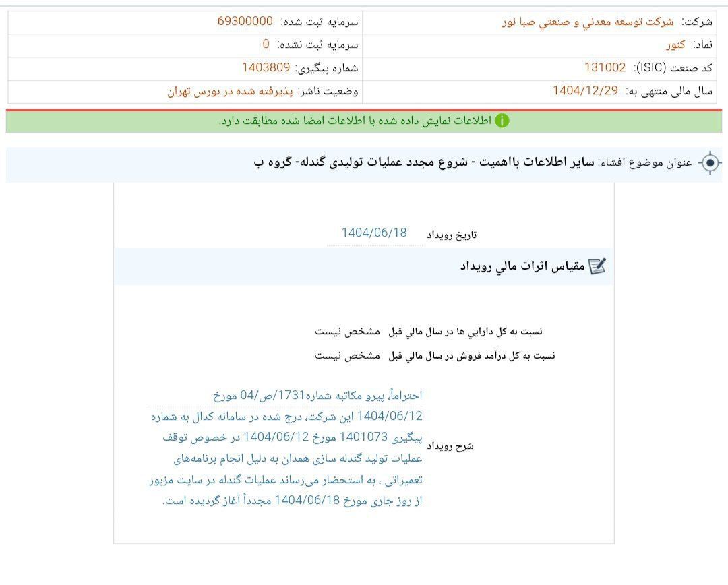The width and height of the screenshot is (728, 585).
Task: Click the شرح رویداد label
Action: point(450,447)
